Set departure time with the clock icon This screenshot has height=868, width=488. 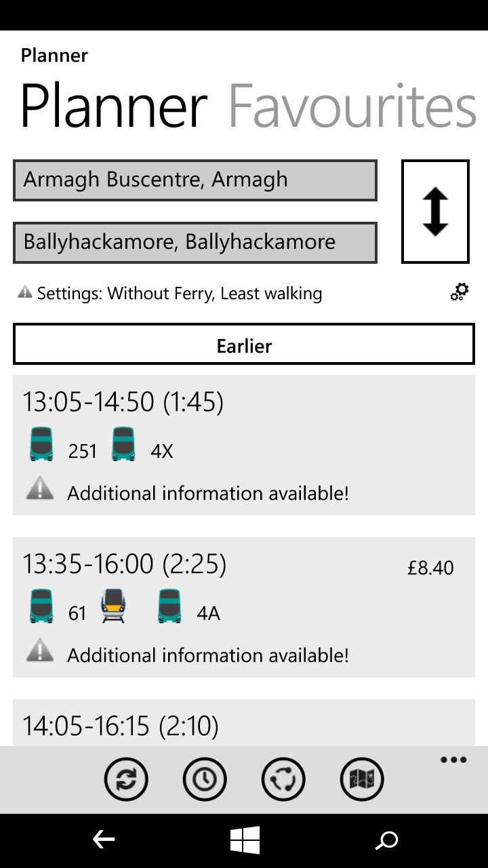point(205,779)
